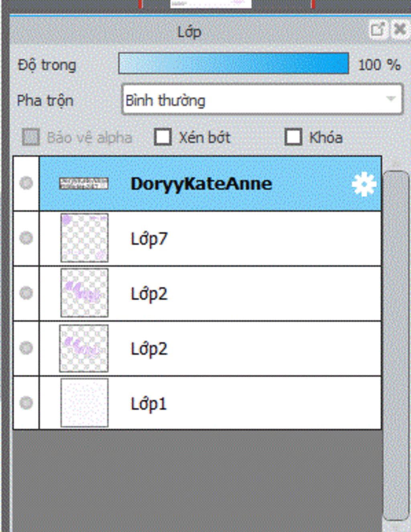Close the Lớp panel
Viewport: 411px width, 532px height.
(400, 30)
